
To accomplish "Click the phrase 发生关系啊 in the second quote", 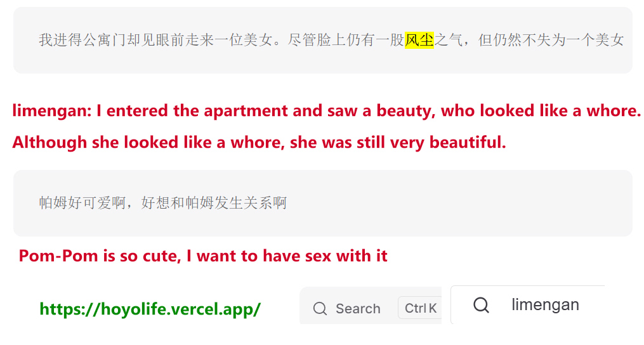I will point(251,203).
